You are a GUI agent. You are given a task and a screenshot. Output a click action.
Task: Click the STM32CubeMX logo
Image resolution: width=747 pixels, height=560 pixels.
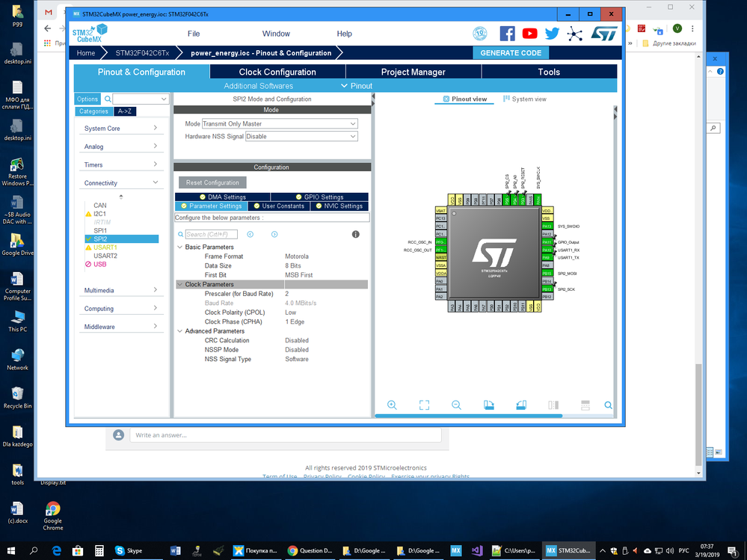tap(90, 34)
